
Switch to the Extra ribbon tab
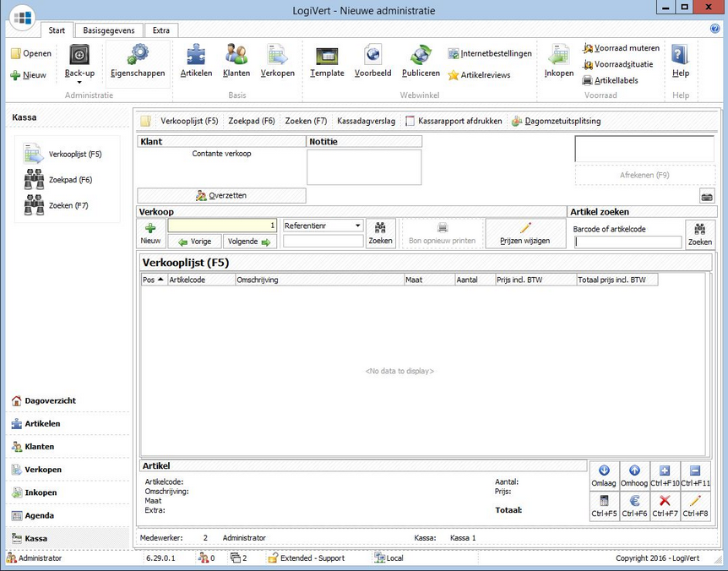coord(160,30)
